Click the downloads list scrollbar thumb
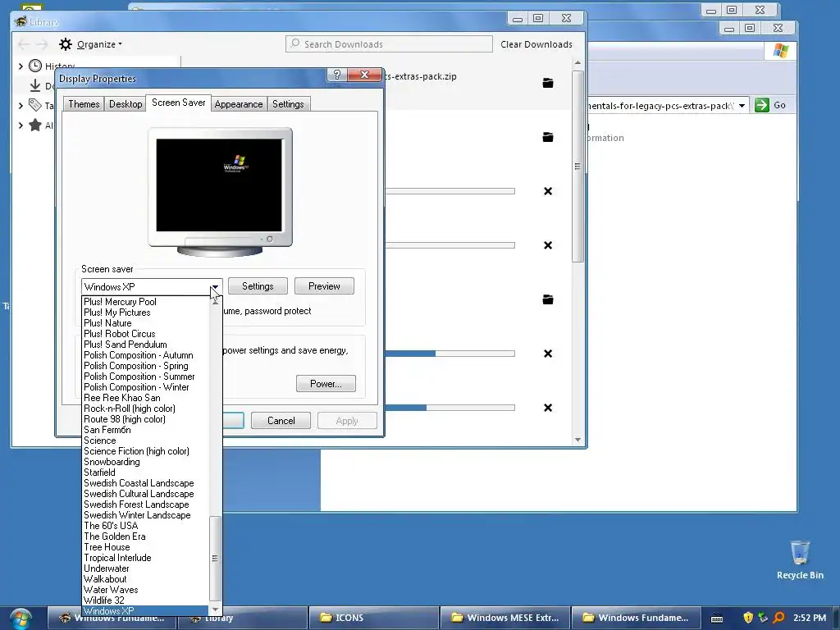This screenshot has height=630, width=840. [577, 166]
